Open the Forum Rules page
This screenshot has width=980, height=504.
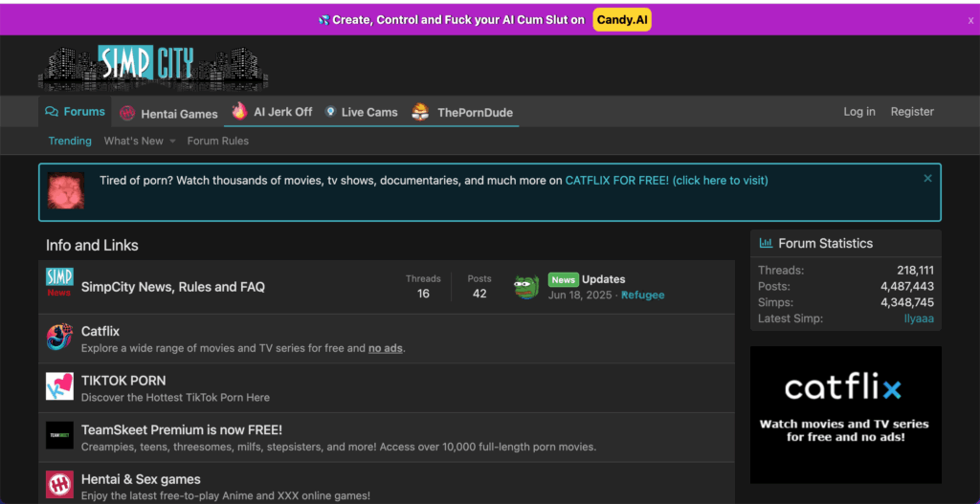tap(217, 141)
